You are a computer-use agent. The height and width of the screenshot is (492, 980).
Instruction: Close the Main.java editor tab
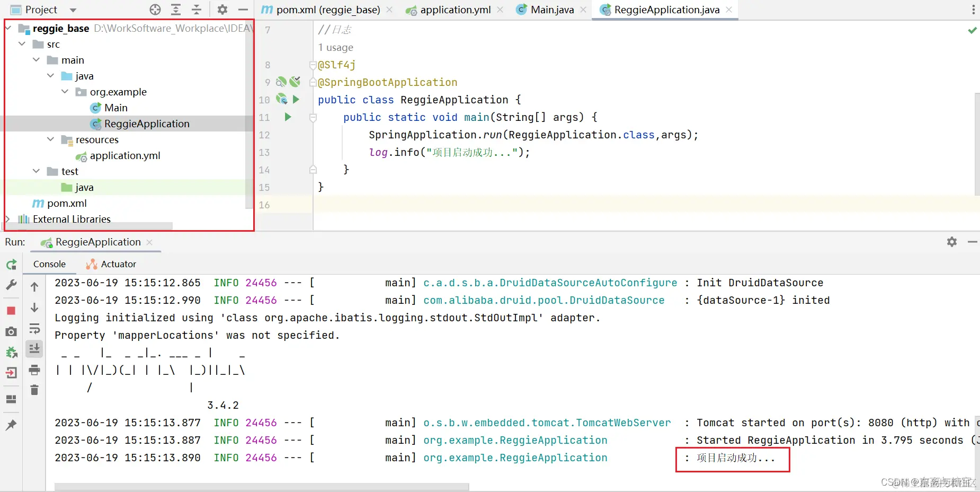pos(583,10)
